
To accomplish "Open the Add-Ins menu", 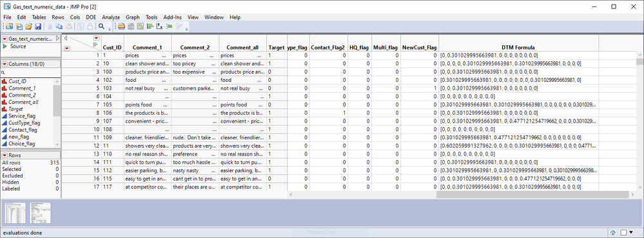I will 173,17.
